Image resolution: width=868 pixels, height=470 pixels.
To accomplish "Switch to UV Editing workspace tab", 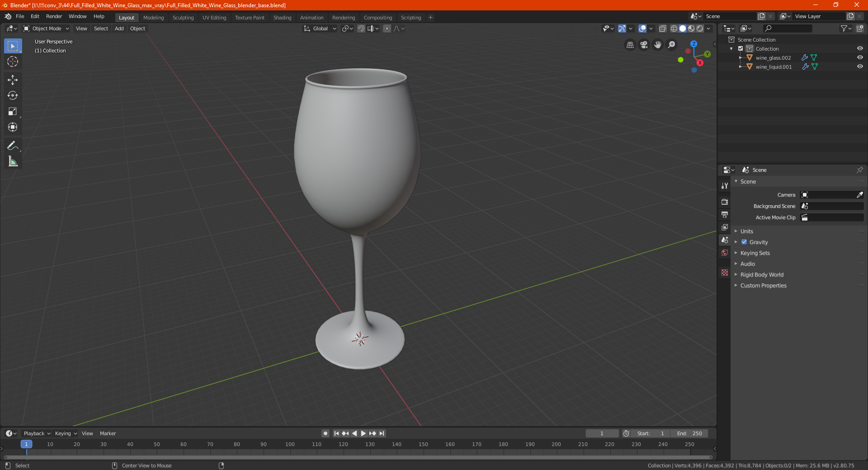I will click(x=214, y=18).
